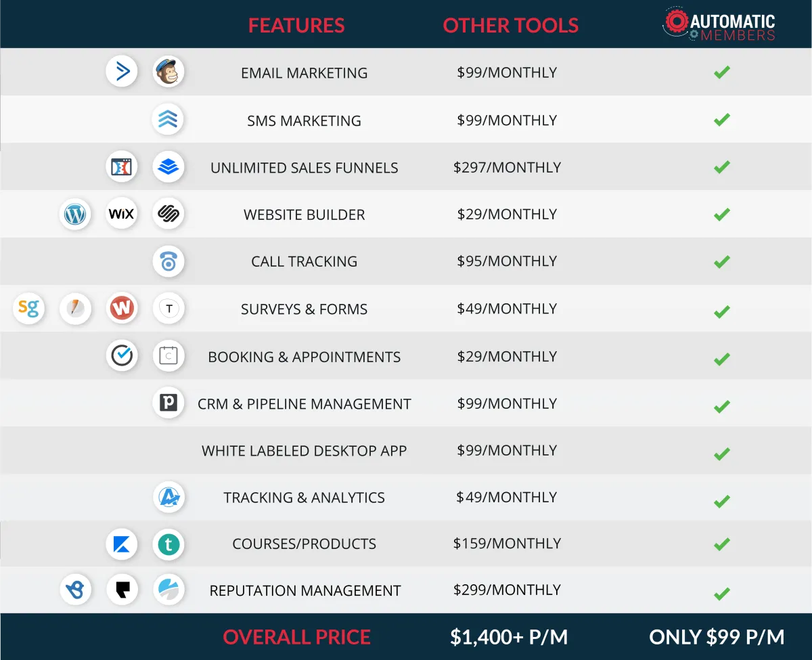
Task: Click the green checkmark for Unlimited Sales Funnels
Action: tap(722, 167)
